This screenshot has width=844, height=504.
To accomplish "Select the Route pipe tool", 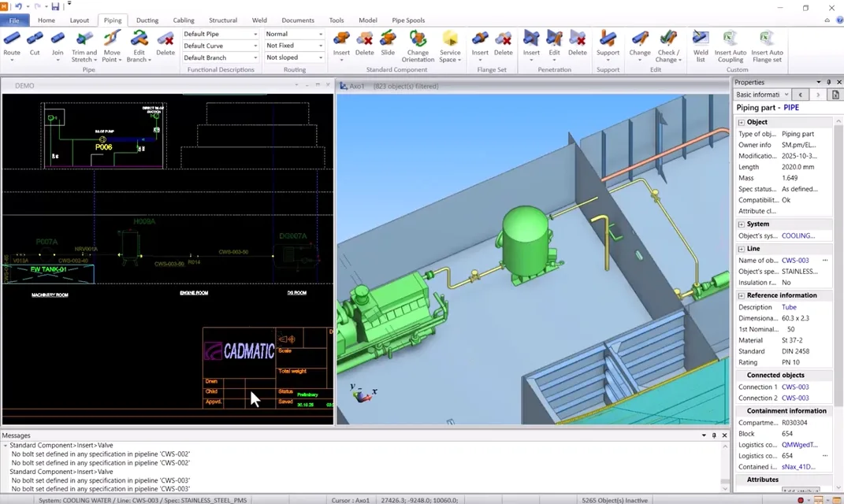I will pos(12,44).
